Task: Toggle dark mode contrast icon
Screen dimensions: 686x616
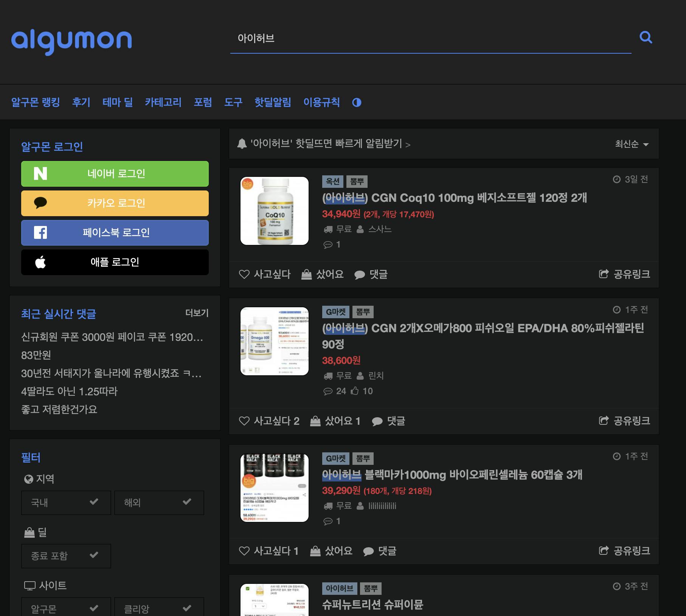Action: click(357, 102)
